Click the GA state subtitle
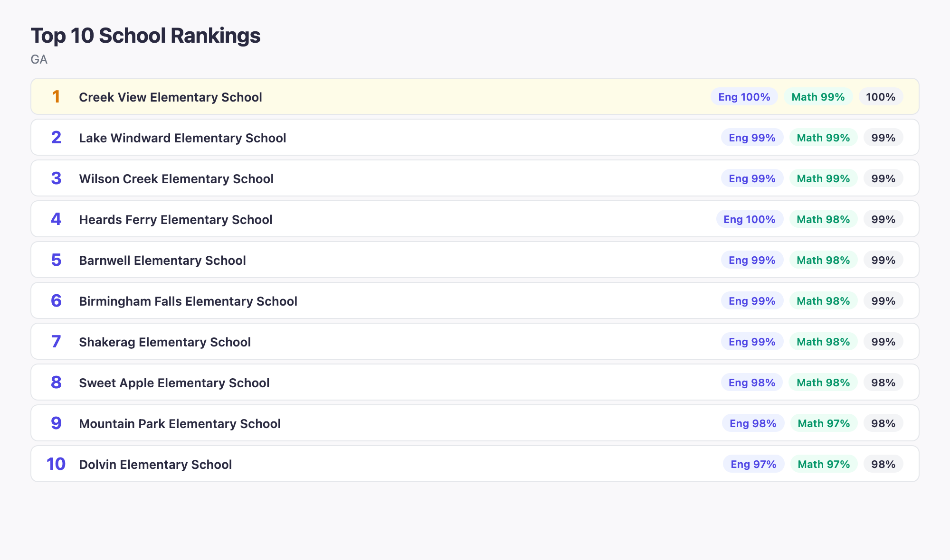The width and height of the screenshot is (950, 560). click(x=39, y=59)
